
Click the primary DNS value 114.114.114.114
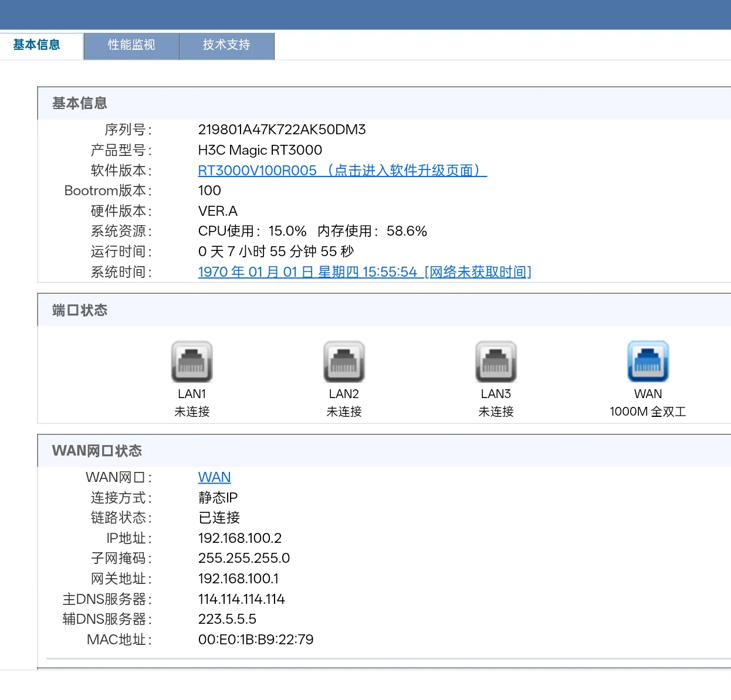click(x=241, y=599)
